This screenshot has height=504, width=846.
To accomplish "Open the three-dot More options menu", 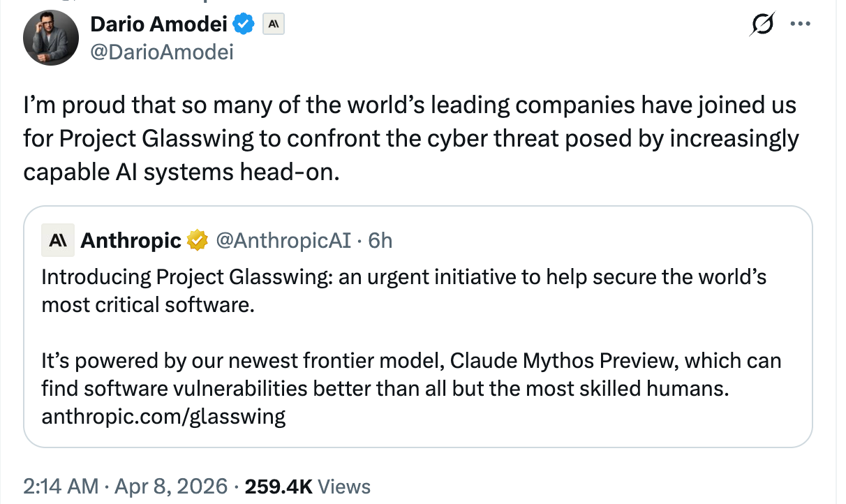I will pos(799,24).
